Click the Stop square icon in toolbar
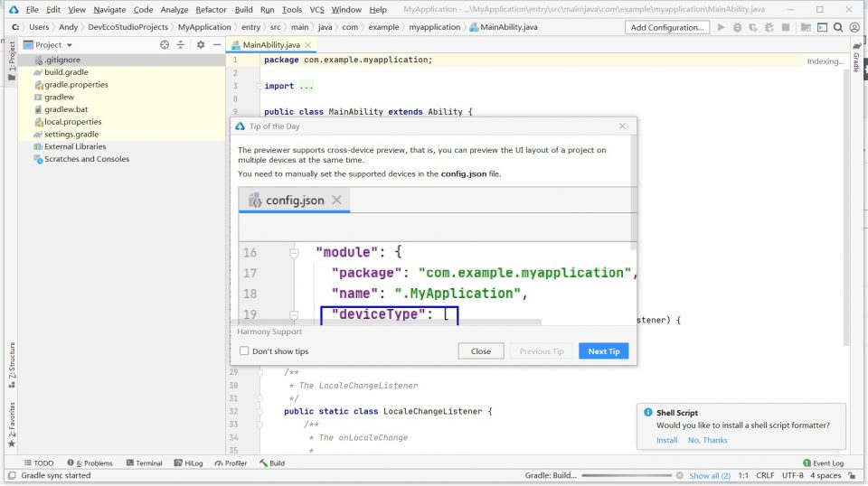The image size is (868, 486). coord(786,27)
